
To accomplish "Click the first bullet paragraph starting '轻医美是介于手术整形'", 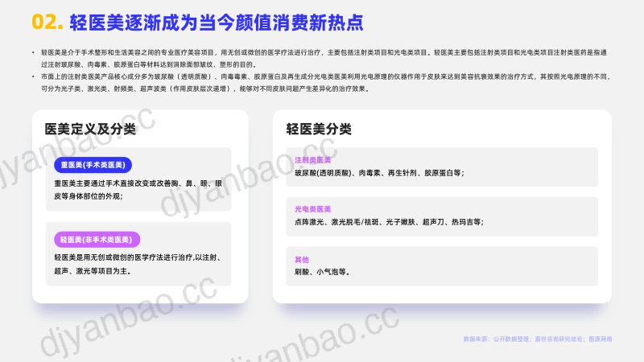I will [324, 58].
